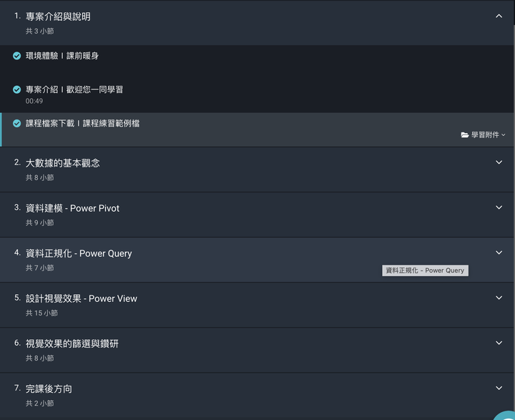Open the 學習附件 attachments dropdown

coord(483,135)
